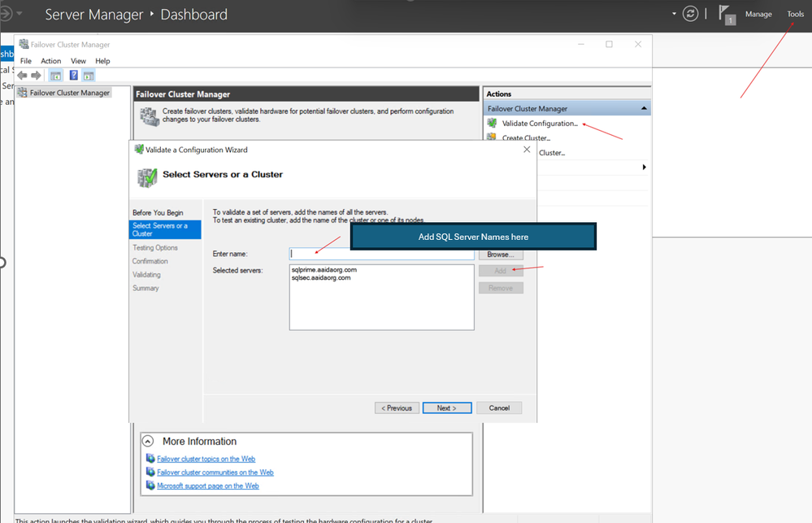Image resolution: width=812 pixels, height=523 pixels.
Task: Go to Confirmation wizard step
Action: click(150, 261)
